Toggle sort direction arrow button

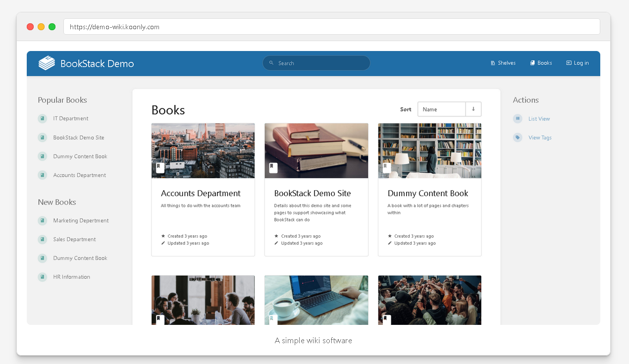coord(473,109)
